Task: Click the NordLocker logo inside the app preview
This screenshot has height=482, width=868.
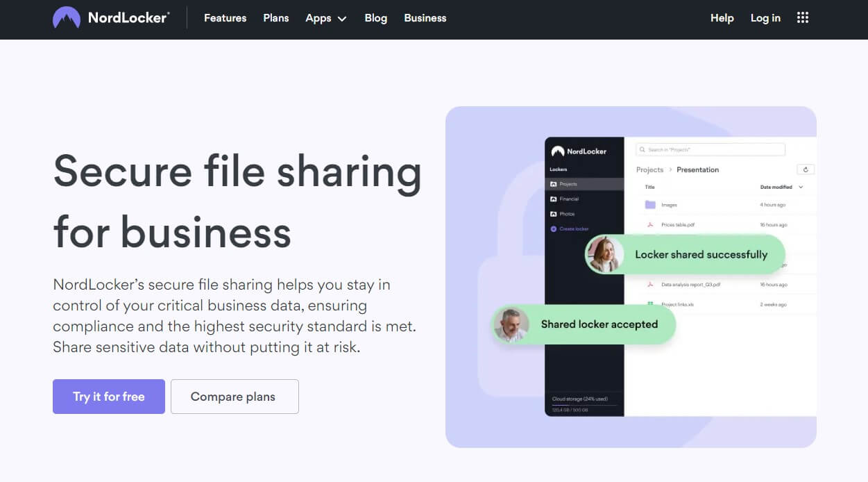Action: click(x=579, y=151)
